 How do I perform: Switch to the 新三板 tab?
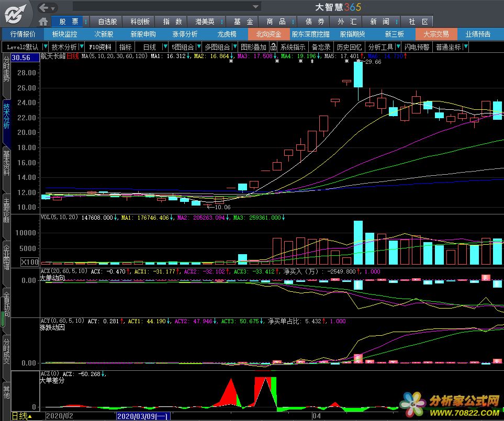[394, 34]
